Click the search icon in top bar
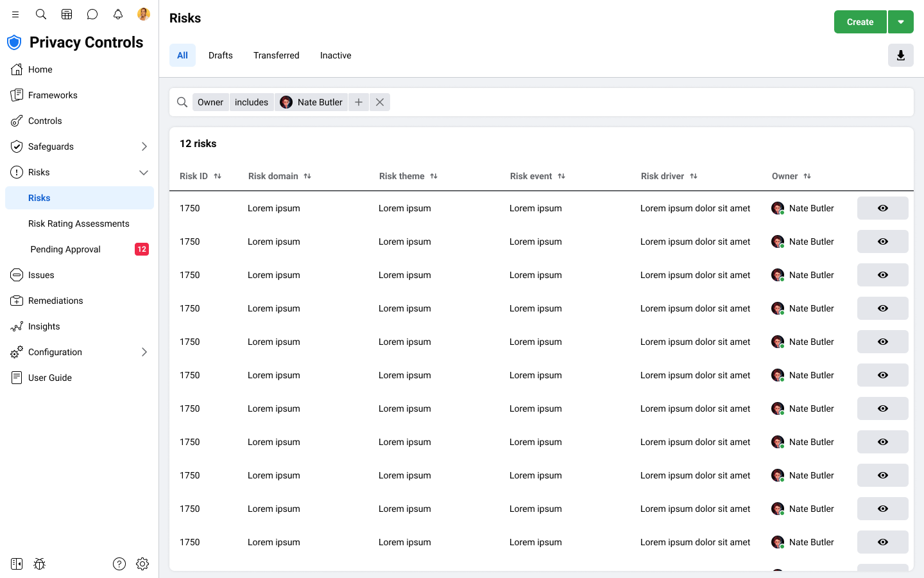The image size is (924, 578). coord(41,14)
